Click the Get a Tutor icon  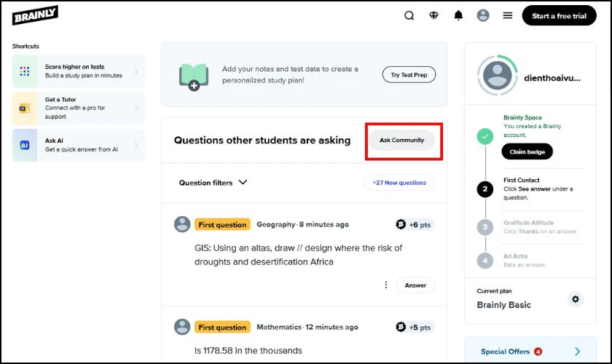[25, 108]
